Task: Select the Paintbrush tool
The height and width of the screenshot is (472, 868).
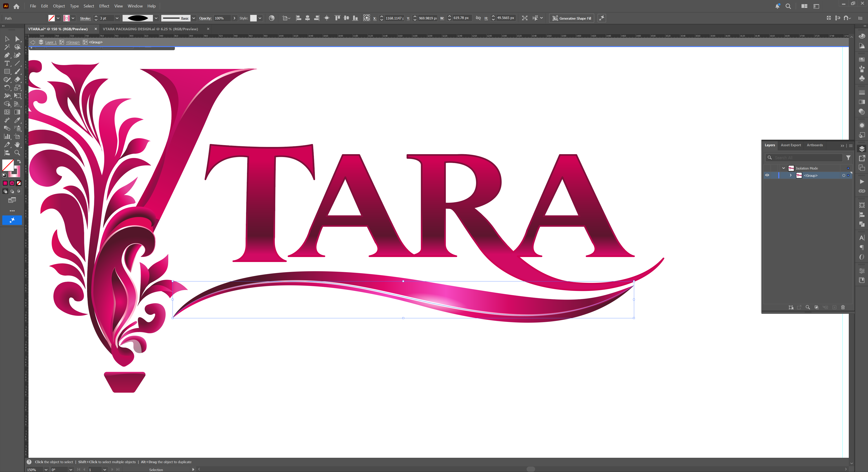Action: click(x=17, y=71)
